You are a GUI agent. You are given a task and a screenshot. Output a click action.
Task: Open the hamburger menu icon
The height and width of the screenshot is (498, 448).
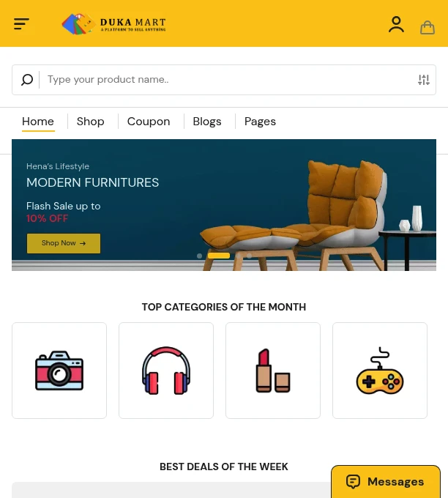click(21, 23)
